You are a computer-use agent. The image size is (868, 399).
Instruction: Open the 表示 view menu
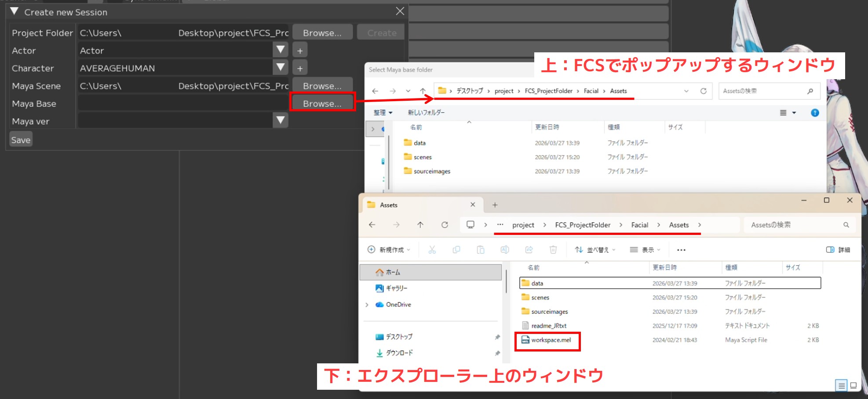point(645,250)
